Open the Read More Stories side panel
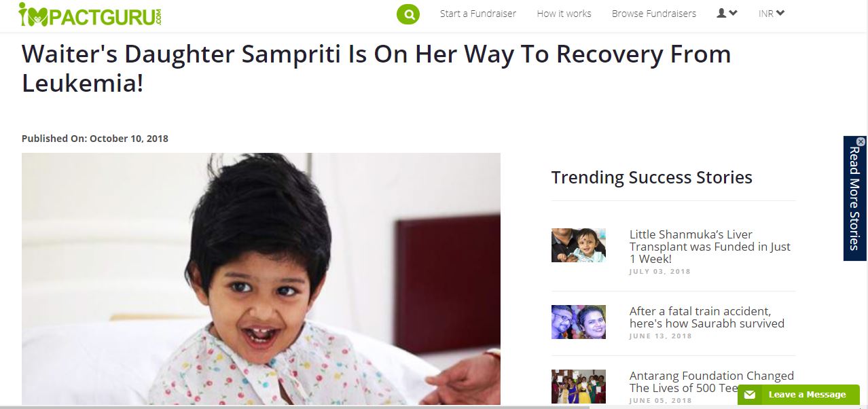This screenshot has height=409, width=868. (854, 198)
